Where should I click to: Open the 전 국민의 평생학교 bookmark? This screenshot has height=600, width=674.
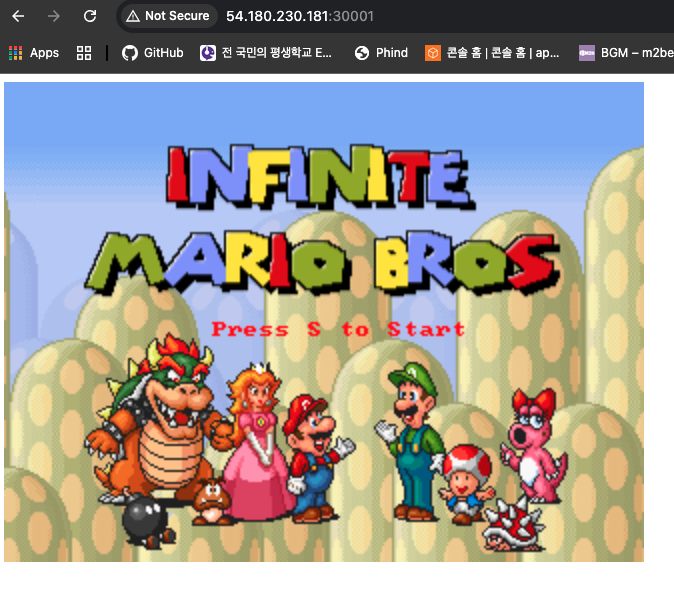coord(266,53)
